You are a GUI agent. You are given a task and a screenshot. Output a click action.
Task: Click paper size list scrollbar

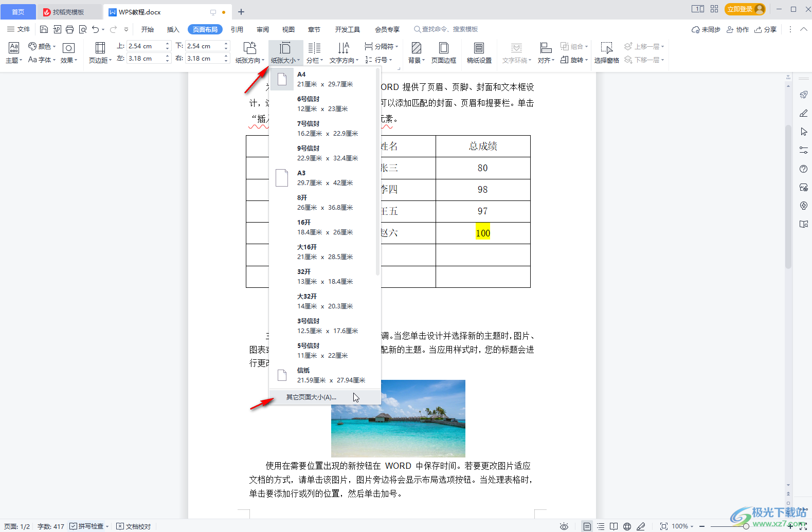tap(378, 172)
